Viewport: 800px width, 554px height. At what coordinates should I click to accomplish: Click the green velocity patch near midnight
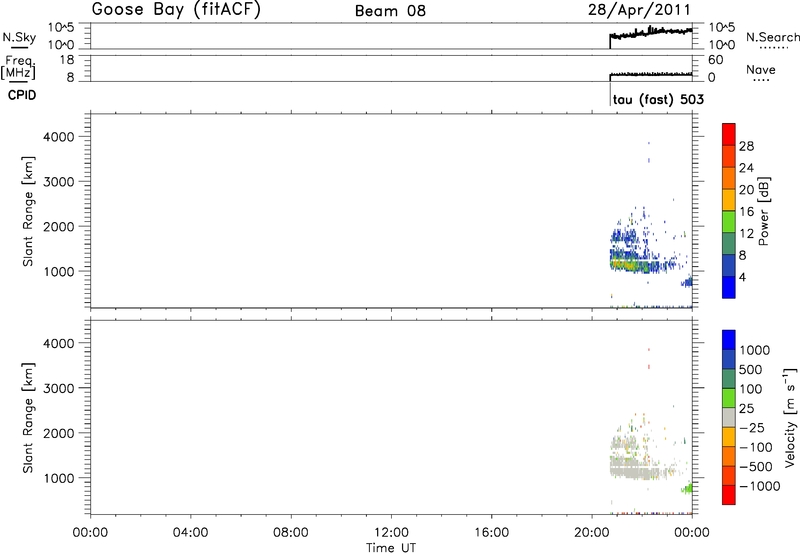tap(688, 488)
